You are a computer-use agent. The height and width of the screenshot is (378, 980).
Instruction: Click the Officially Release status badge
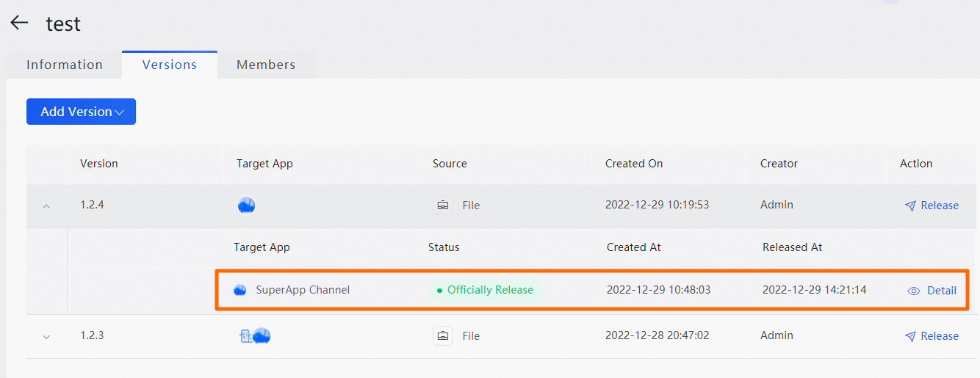486,290
